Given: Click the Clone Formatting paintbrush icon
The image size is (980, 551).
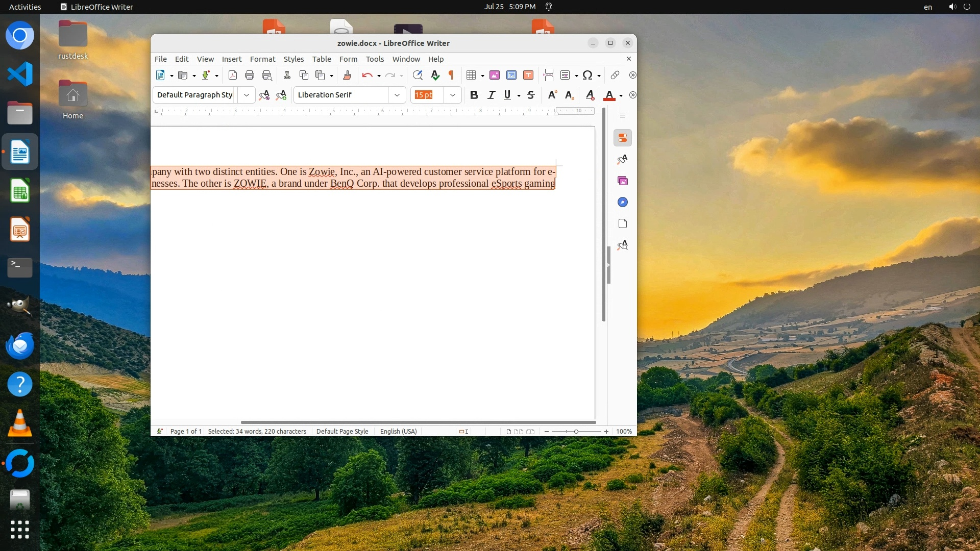Looking at the screenshot, I should [x=347, y=76].
